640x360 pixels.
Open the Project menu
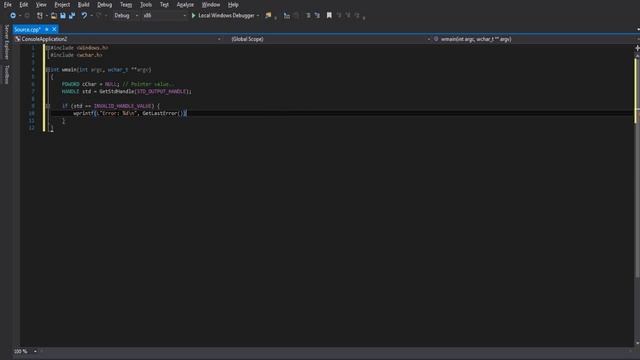click(x=62, y=4)
